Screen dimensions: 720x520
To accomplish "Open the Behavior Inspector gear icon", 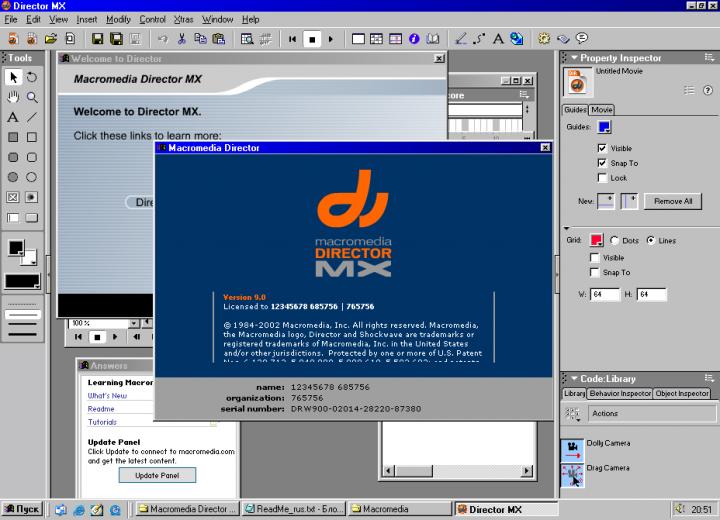I will [x=544, y=39].
